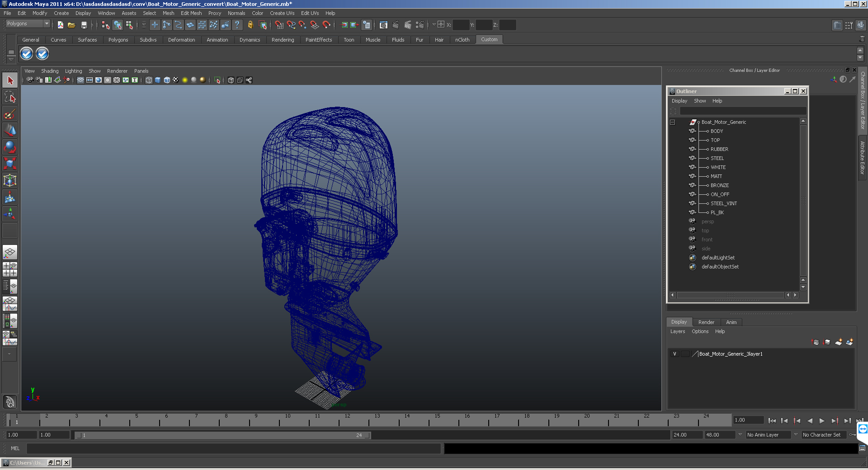
Task: Switch to the Polygons shelf tab
Action: point(118,40)
